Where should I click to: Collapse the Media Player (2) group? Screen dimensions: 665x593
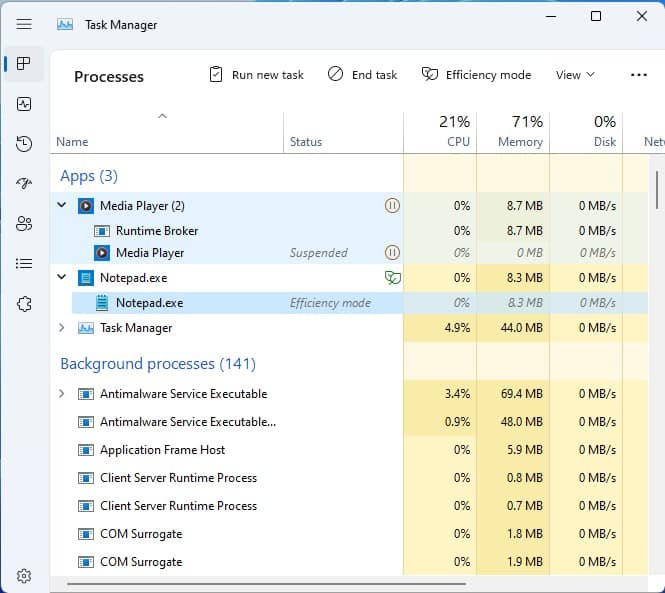[61, 205]
